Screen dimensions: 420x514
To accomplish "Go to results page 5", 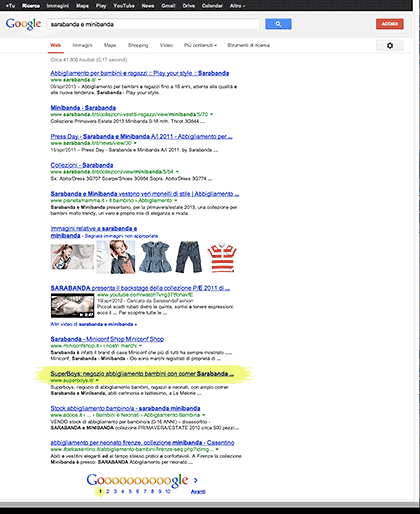I will point(130,491).
